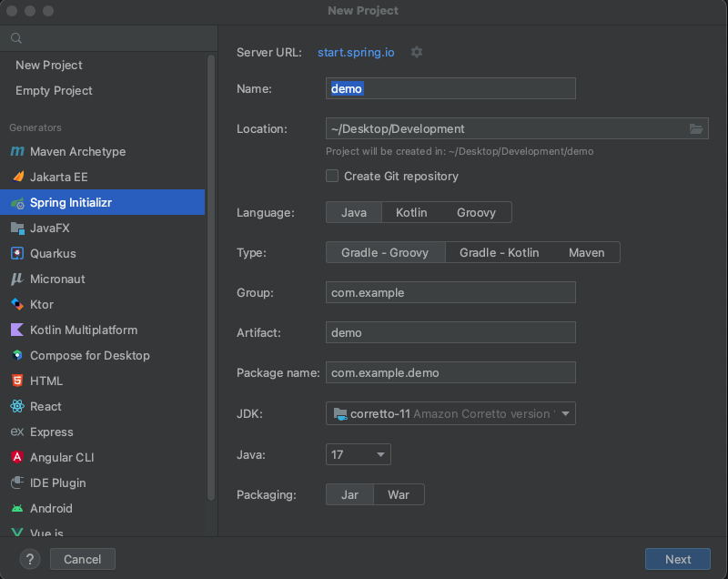
Task: Click the React atom icon
Action: coord(17,406)
